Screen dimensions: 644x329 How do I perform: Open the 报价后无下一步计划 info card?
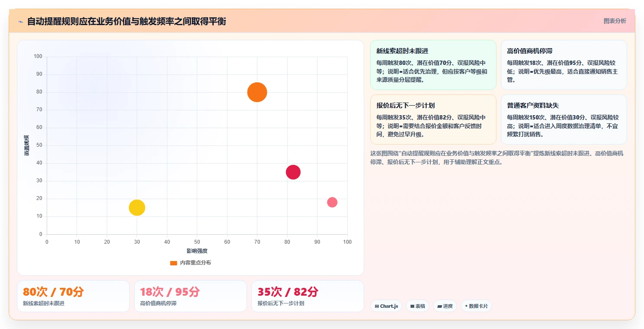(x=433, y=119)
